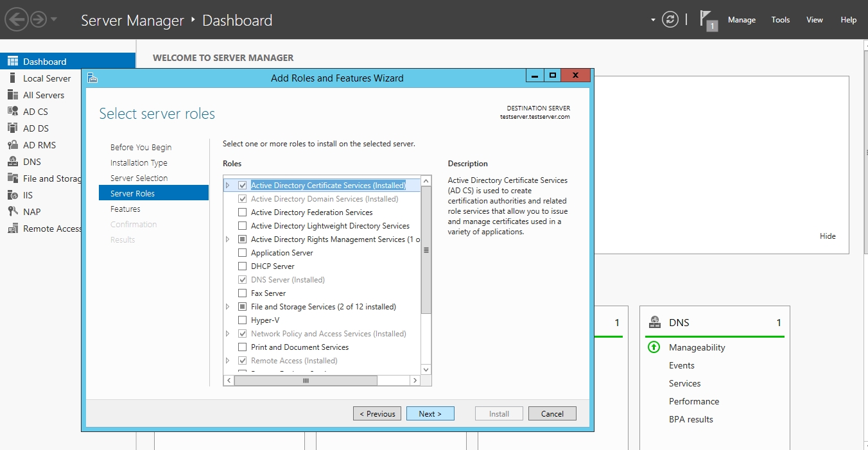Expand the Remote Access role node
The image size is (868, 450).
pos(227,360)
